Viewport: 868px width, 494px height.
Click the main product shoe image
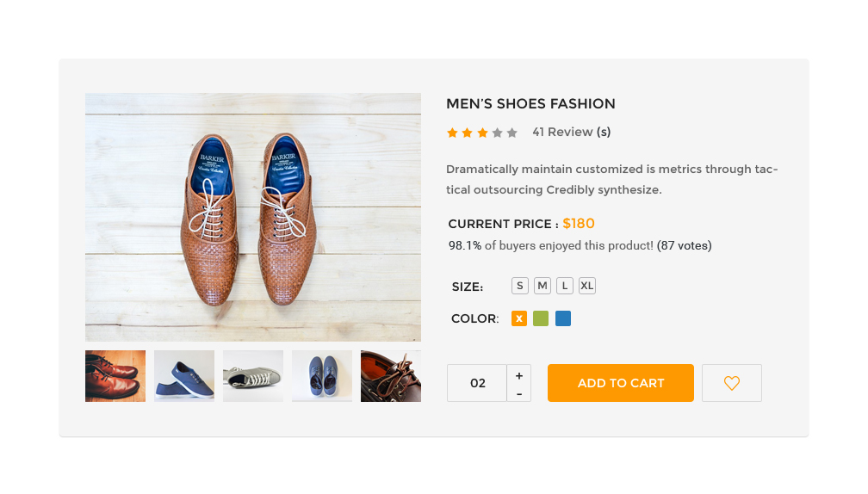pos(253,217)
